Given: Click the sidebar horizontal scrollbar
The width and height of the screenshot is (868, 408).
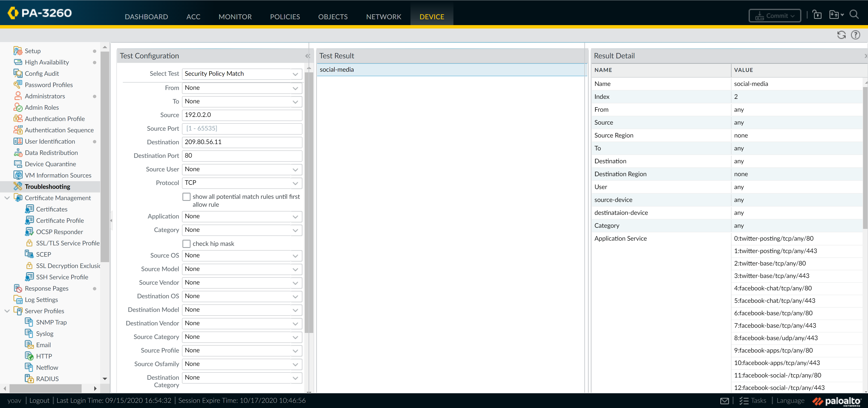Looking at the screenshot, I should (45, 389).
